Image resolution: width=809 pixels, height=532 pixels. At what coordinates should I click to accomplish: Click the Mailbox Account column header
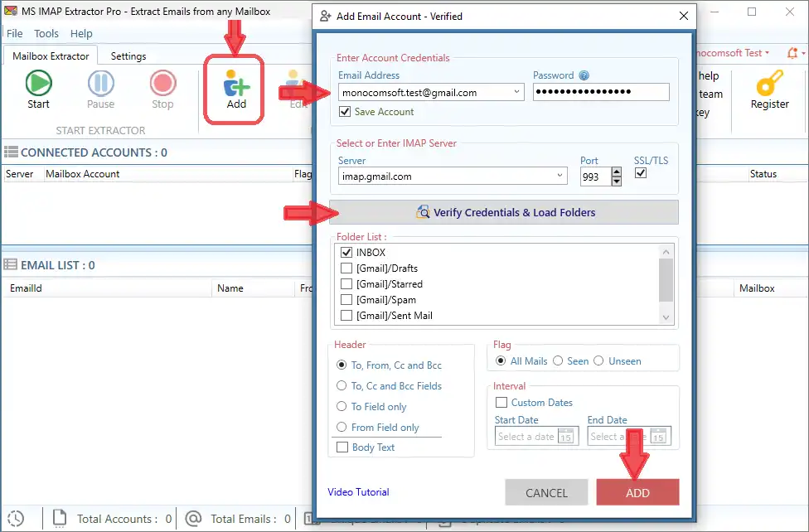(x=83, y=174)
